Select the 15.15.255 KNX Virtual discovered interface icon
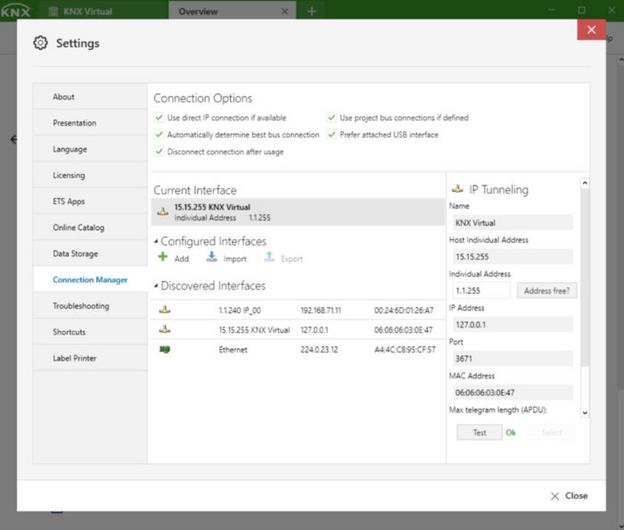This screenshot has width=624, height=530. point(164,329)
